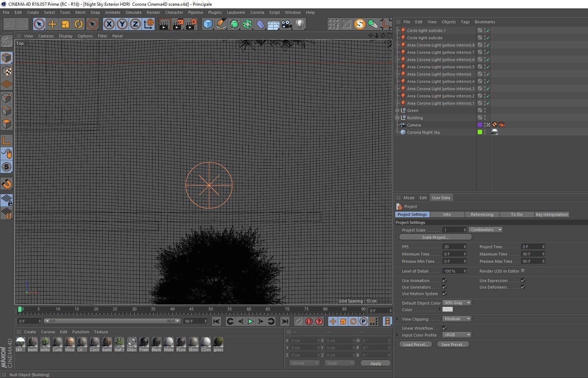Add a Cube primitive object
The image size is (588, 378).
208,24
